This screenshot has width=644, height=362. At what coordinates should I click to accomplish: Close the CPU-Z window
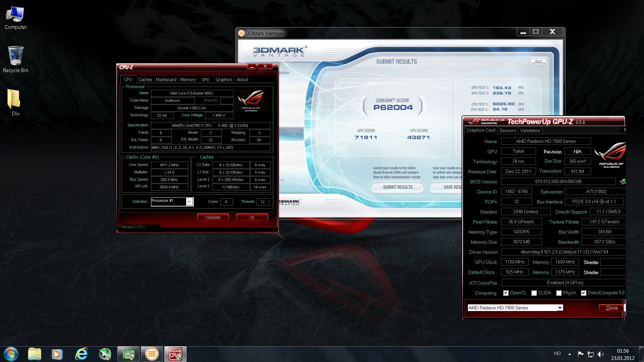265,66
